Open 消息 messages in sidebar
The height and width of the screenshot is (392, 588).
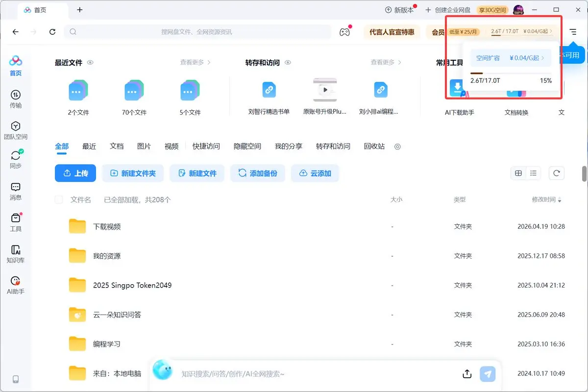16,191
